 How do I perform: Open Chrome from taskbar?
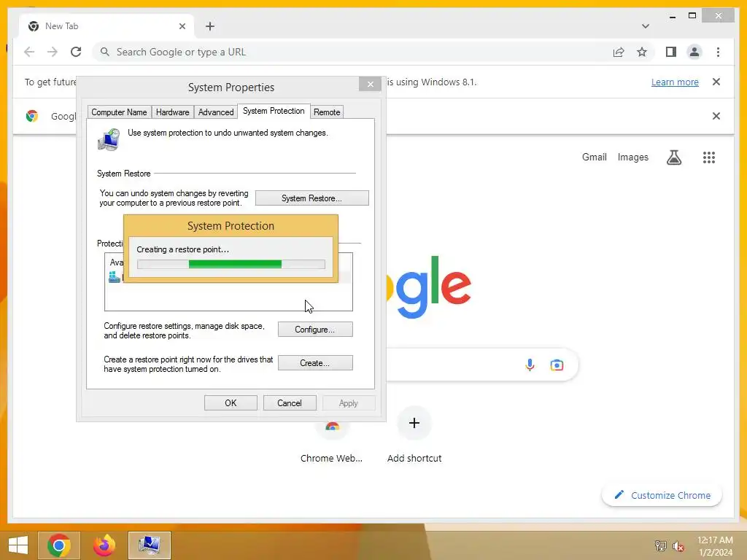click(x=59, y=545)
